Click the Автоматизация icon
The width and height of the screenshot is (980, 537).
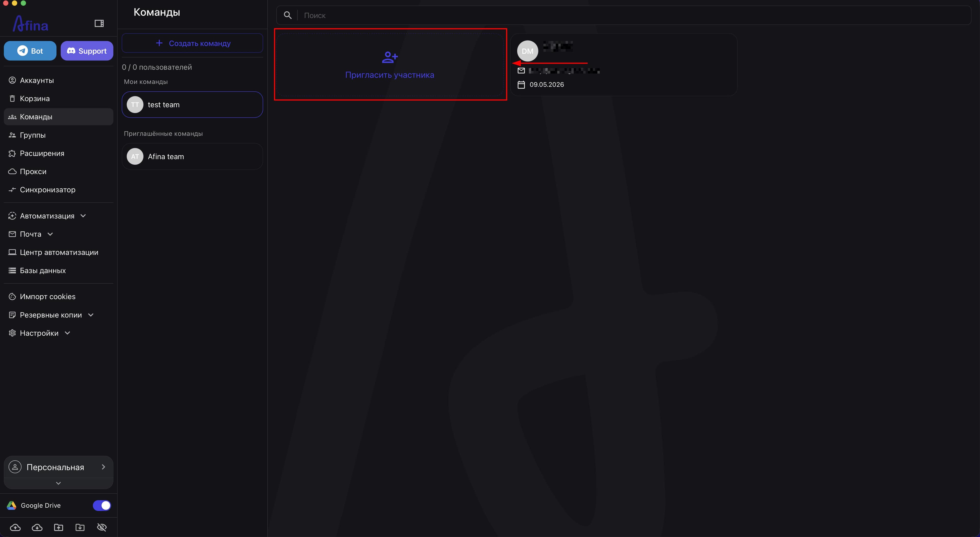tap(12, 216)
